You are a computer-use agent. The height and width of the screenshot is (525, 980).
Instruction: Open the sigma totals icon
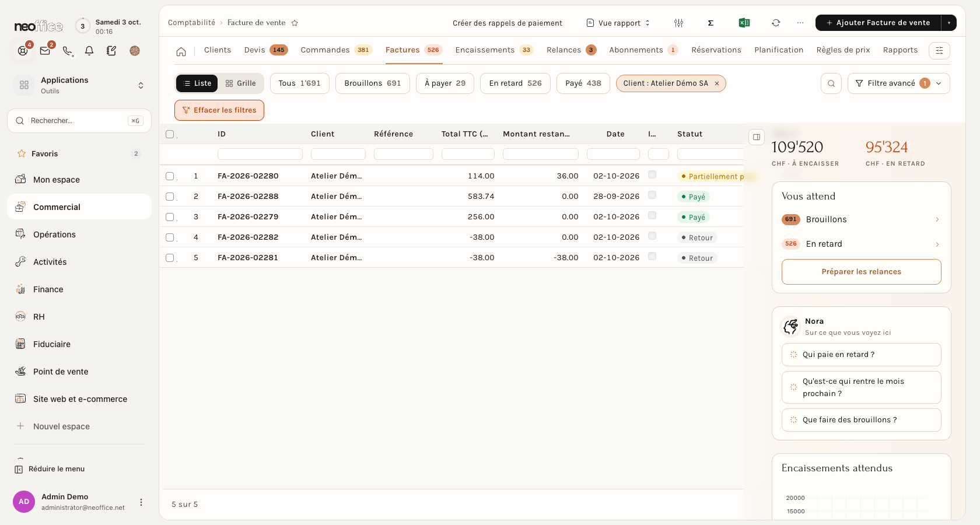[710, 23]
